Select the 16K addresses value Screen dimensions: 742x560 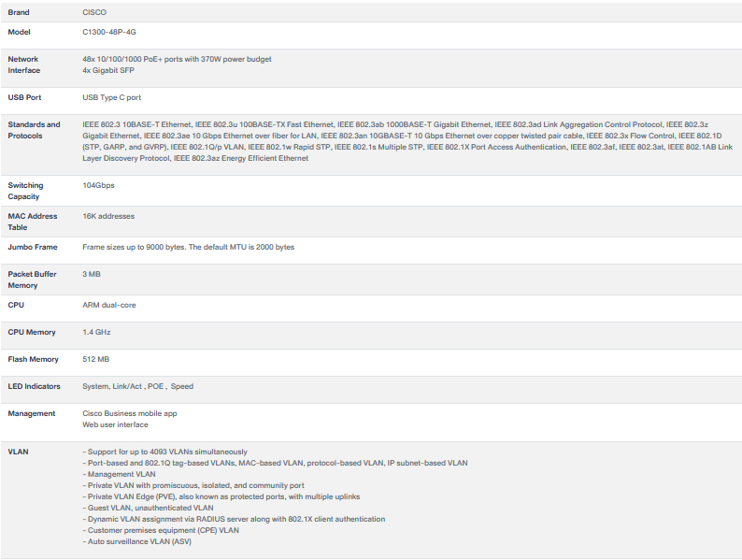[108, 216]
